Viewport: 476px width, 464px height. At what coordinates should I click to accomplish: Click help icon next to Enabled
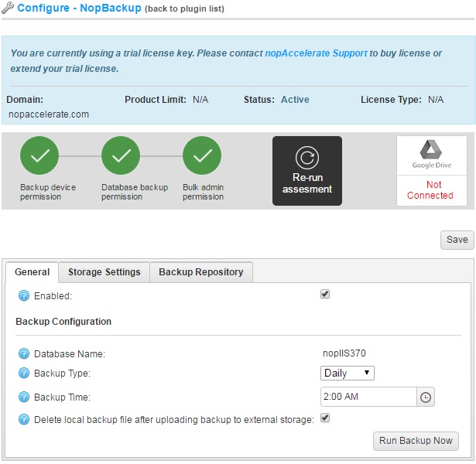tap(24, 295)
